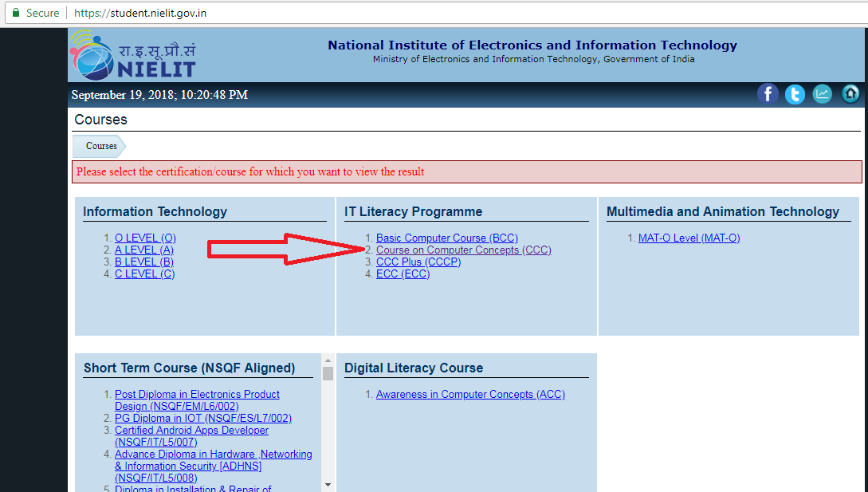Open O LEVEL (O) course link
Image resolution: width=868 pixels, height=492 pixels.
(145, 238)
